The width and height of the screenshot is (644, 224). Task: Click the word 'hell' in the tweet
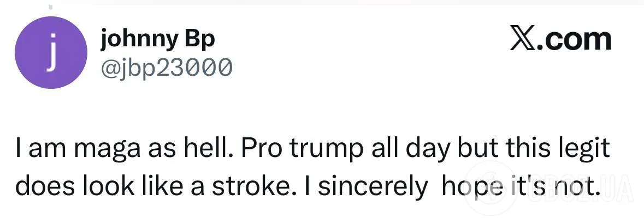click(x=214, y=149)
